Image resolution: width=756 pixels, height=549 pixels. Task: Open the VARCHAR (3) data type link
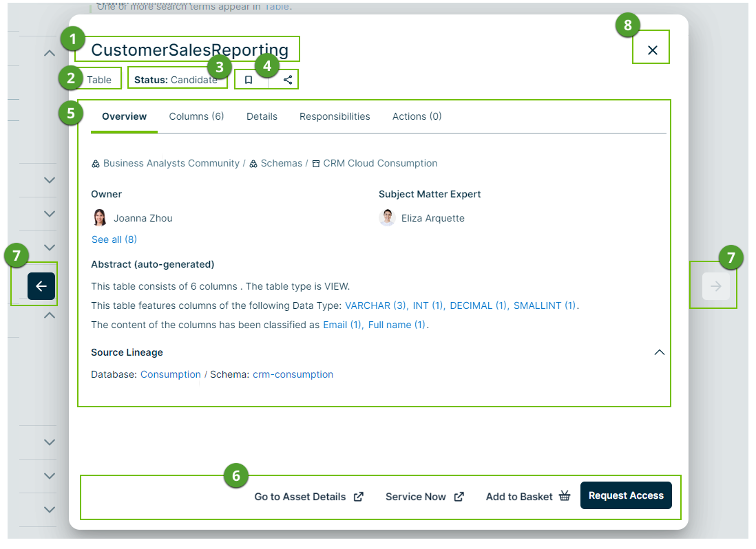[376, 305]
